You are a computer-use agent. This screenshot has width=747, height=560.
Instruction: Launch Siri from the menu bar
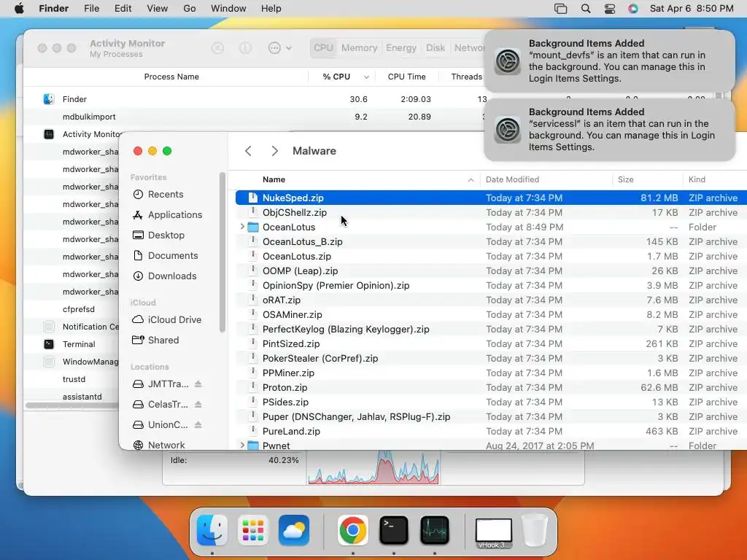click(x=632, y=9)
